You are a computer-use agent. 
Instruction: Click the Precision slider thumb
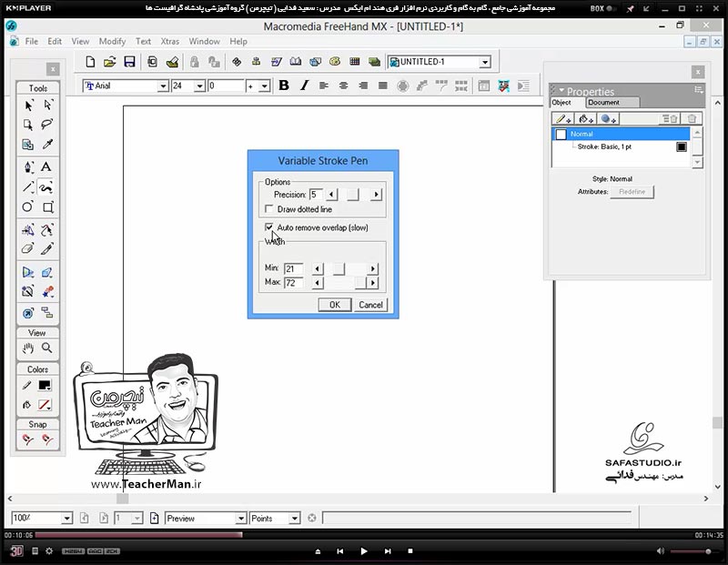coord(353,195)
